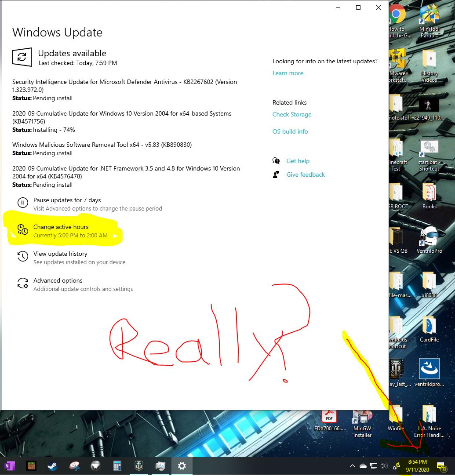Select the .NET Framework KB4576478 update entry

[126, 176]
